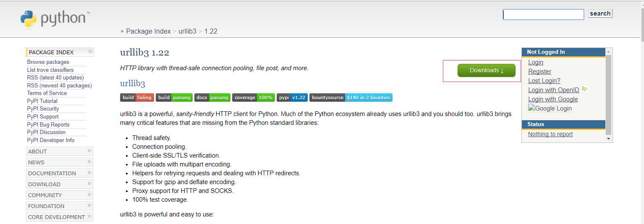
Task: Click the Login link
Action: tap(536, 62)
